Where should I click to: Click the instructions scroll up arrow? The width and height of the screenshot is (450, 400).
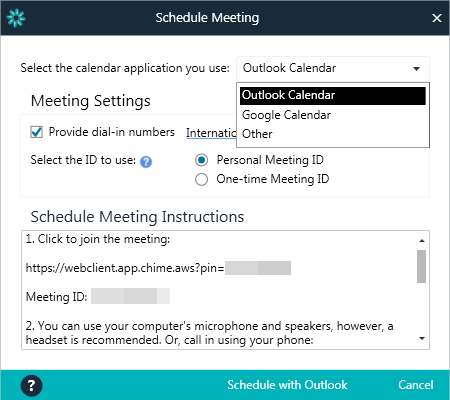422,240
